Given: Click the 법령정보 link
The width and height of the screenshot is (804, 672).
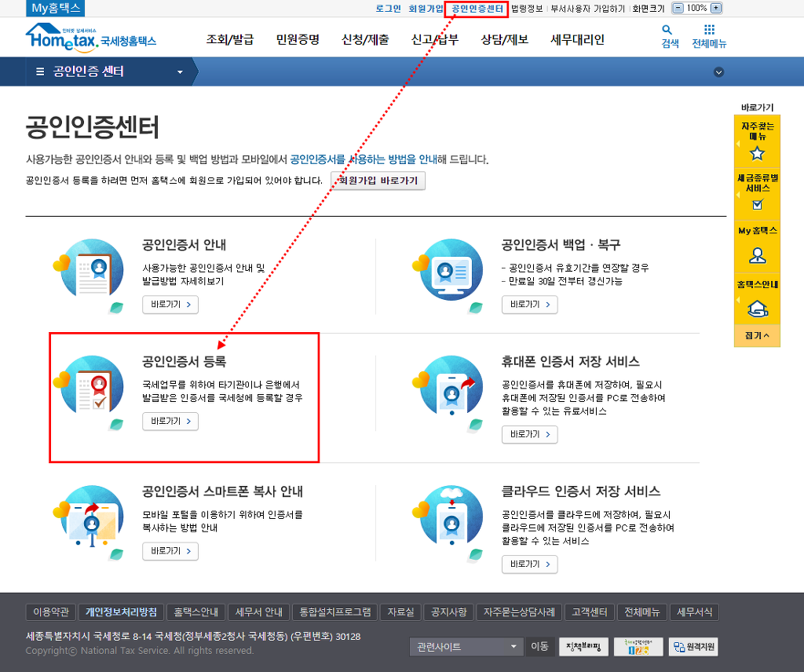Looking at the screenshot, I should [x=527, y=9].
